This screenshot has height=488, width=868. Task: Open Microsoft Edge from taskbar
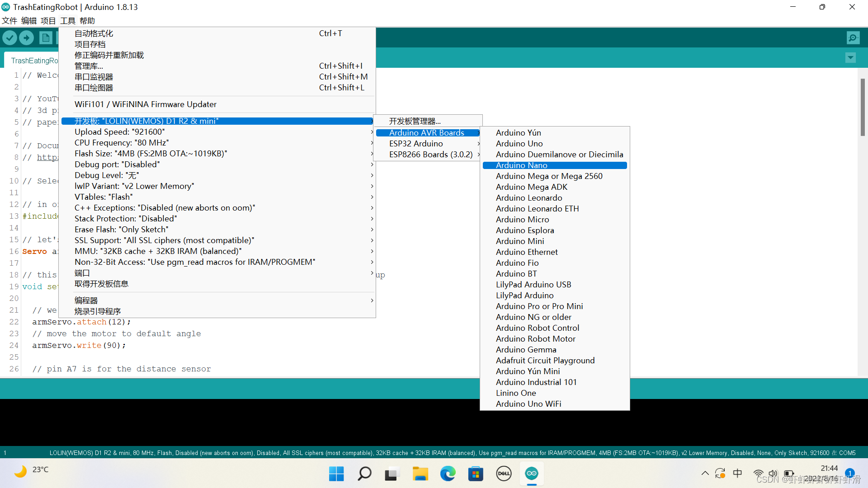[x=448, y=474]
